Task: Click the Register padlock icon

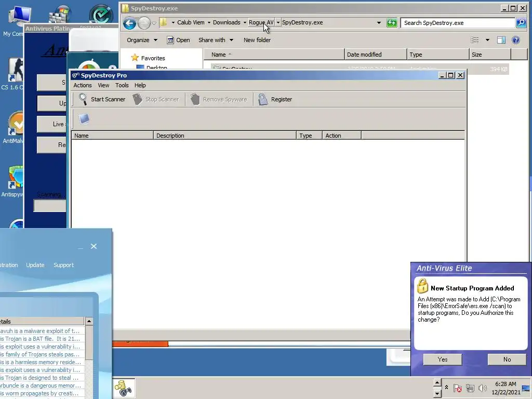Action: coord(263,99)
